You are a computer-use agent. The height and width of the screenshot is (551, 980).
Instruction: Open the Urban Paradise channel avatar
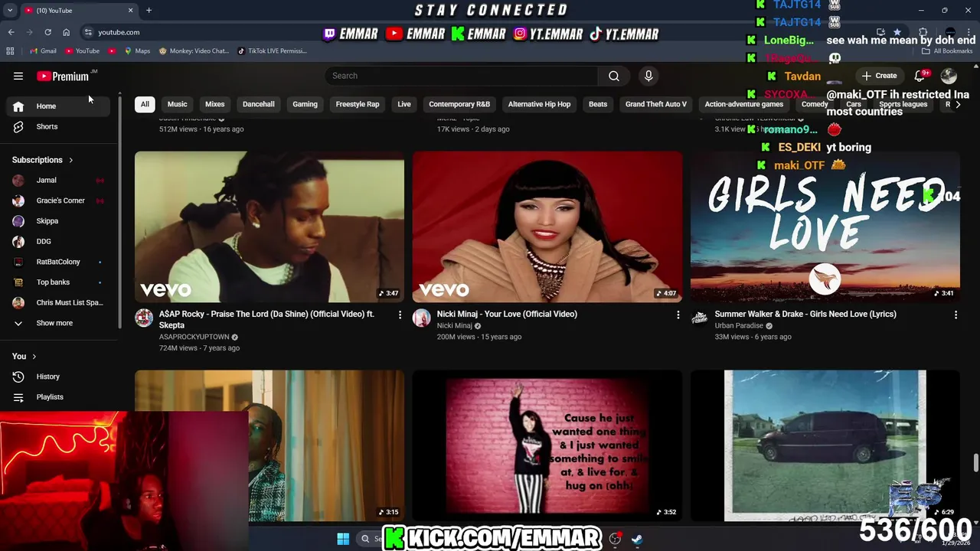700,318
